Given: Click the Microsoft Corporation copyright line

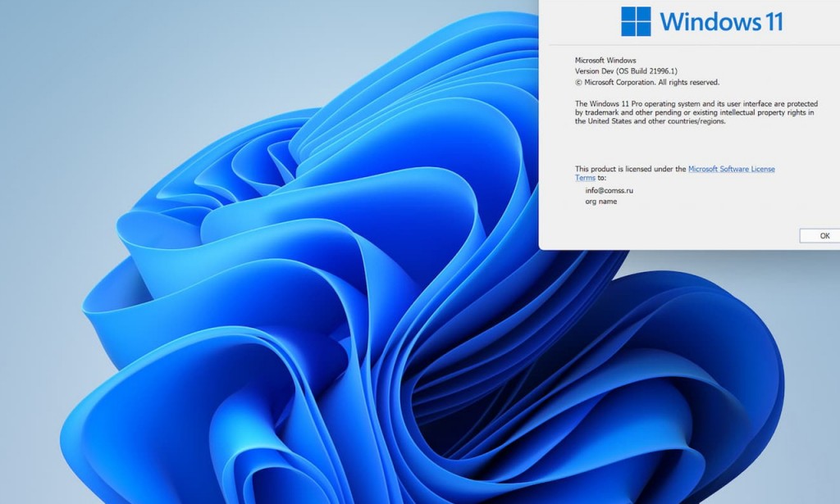Looking at the screenshot, I should pyautogui.click(x=647, y=82).
